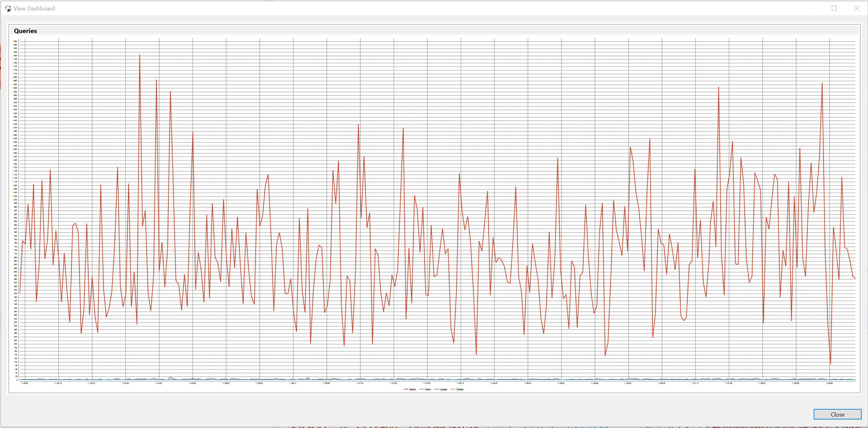Click the 11:45:20 time axis label
Viewport: 868px width, 428px height.
(226, 383)
